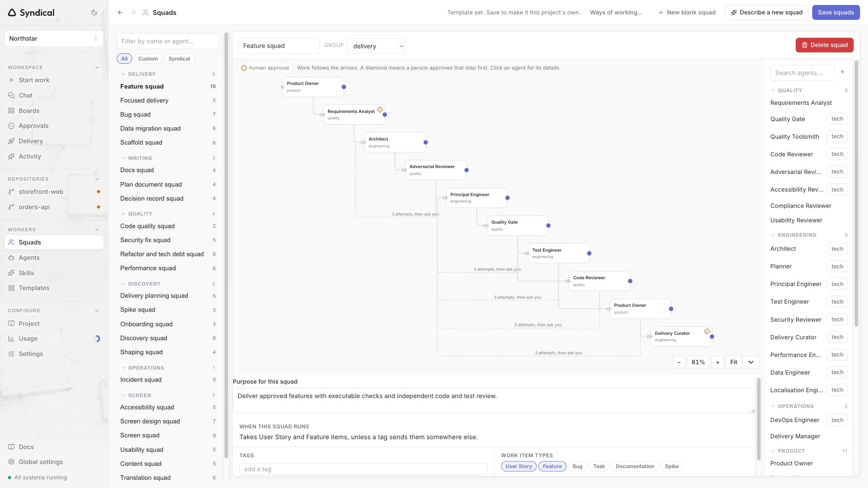Image resolution: width=868 pixels, height=488 pixels.
Task: Click Save squads button
Action: pyautogui.click(x=836, y=13)
